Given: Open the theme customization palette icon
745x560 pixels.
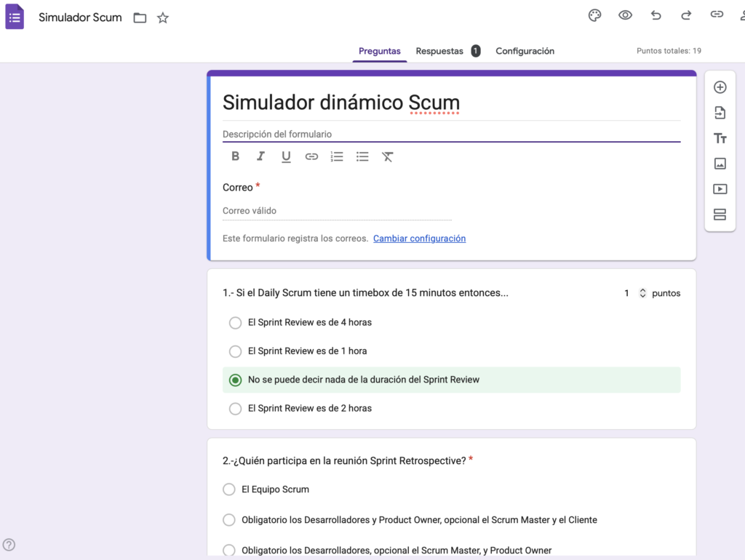Looking at the screenshot, I should coord(594,16).
